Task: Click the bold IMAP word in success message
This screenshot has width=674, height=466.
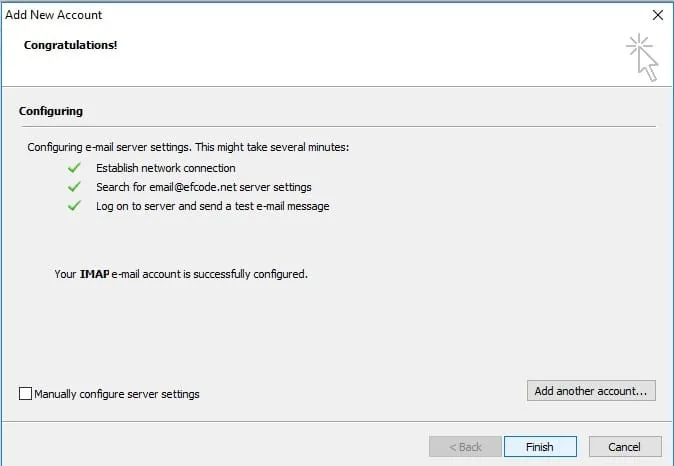Action: click(x=94, y=273)
